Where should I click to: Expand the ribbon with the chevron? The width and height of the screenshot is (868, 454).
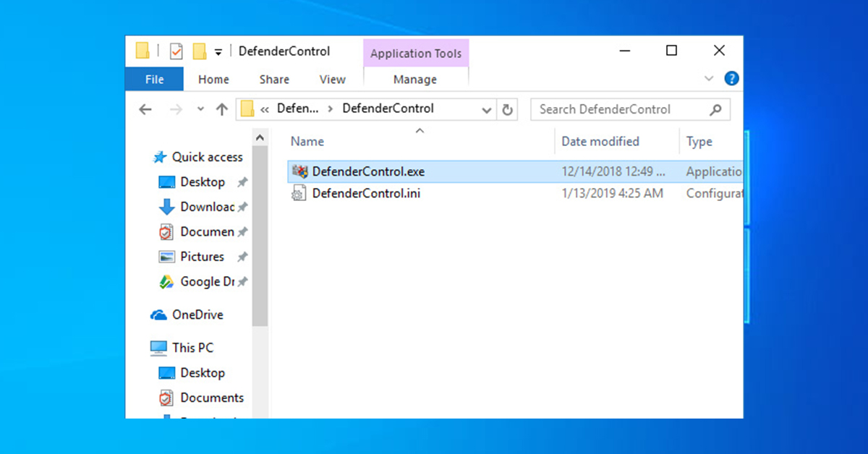(x=708, y=79)
